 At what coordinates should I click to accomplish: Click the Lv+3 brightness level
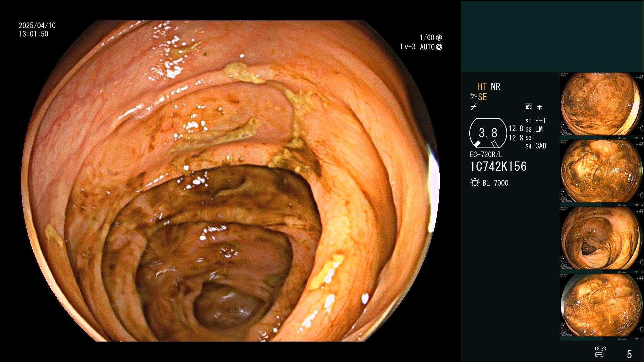[x=408, y=47]
